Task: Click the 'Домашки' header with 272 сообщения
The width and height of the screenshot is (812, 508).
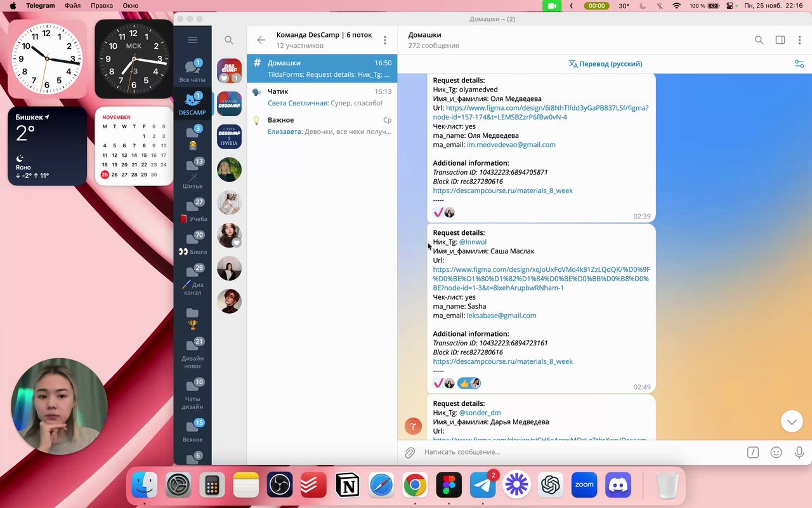Action: [x=433, y=40]
